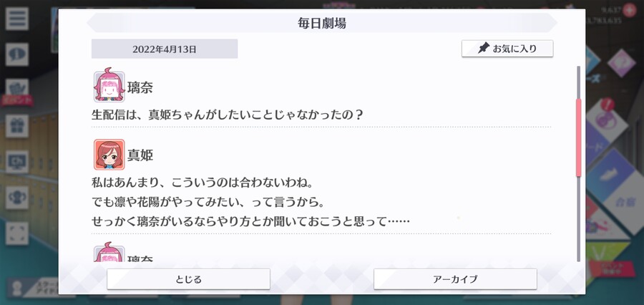Click the 毎日劇場 title banner
The image size is (644, 305).
(x=322, y=23)
